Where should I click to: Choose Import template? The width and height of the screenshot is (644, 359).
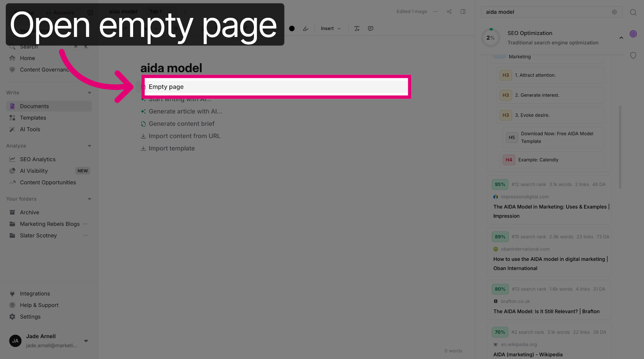(172, 148)
